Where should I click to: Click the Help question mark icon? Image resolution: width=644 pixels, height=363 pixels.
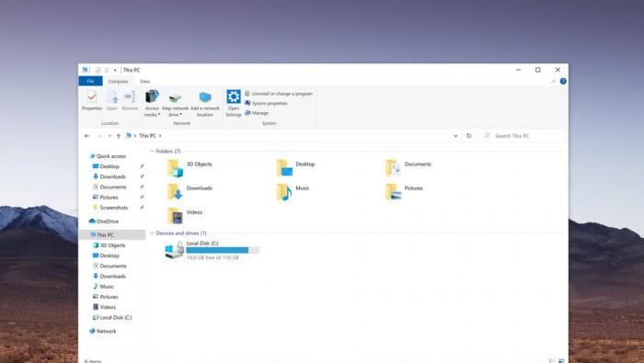point(563,81)
